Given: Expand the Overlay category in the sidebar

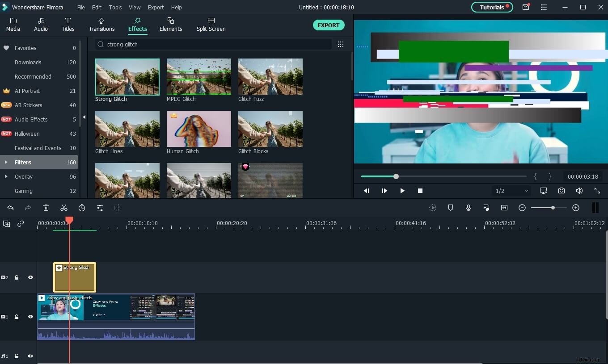Looking at the screenshot, I should [x=6, y=176].
